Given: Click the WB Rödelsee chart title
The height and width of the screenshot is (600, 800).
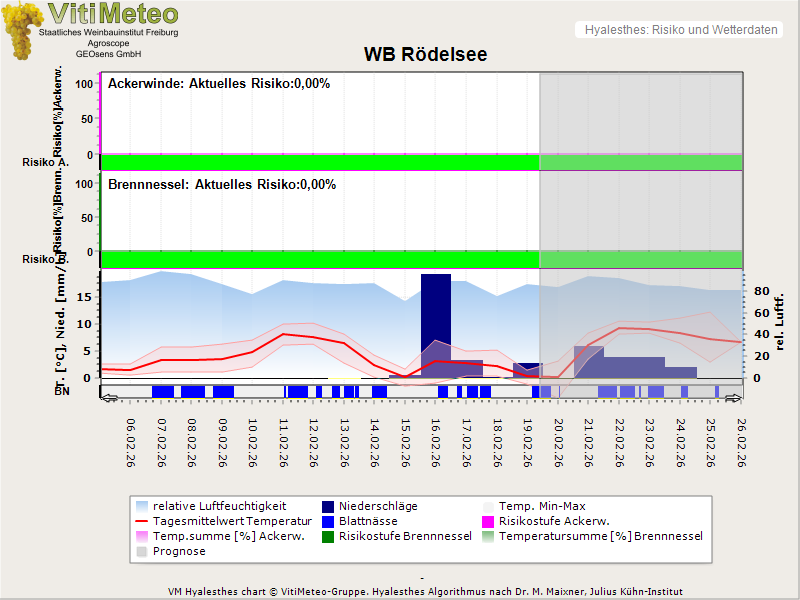Looking at the screenshot, I should tap(425, 54).
